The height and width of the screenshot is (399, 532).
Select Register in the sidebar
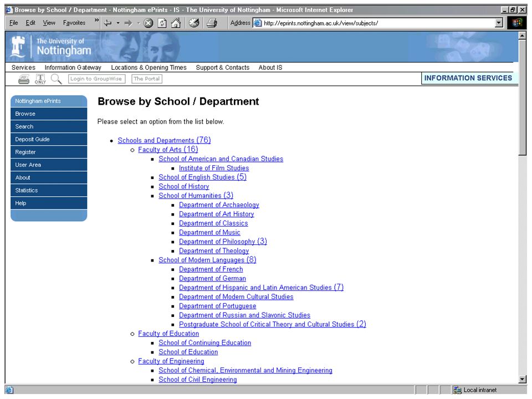[x=49, y=152]
